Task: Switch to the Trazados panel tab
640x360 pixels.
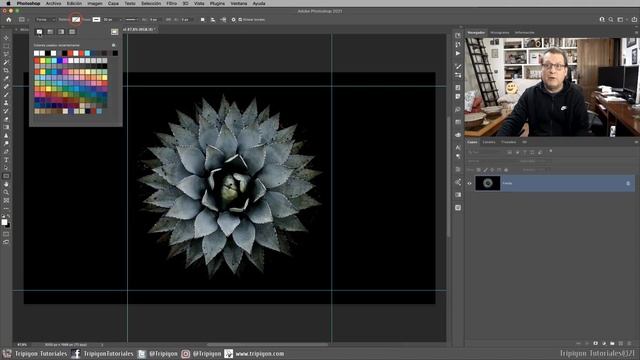Action: (509, 142)
